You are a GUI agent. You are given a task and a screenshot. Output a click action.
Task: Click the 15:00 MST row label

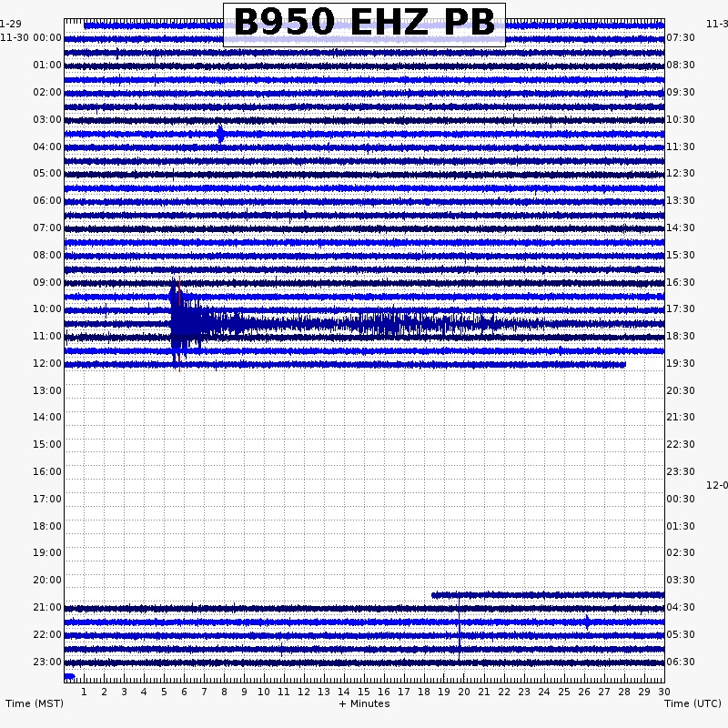pyautogui.click(x=47, y=444)
